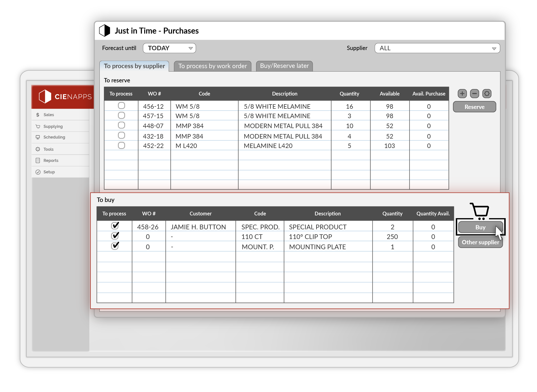The width and height of the screenshot is (537, 392).
Task: Click the Tools gear icon in sidebar
Action: pos(38,149)
